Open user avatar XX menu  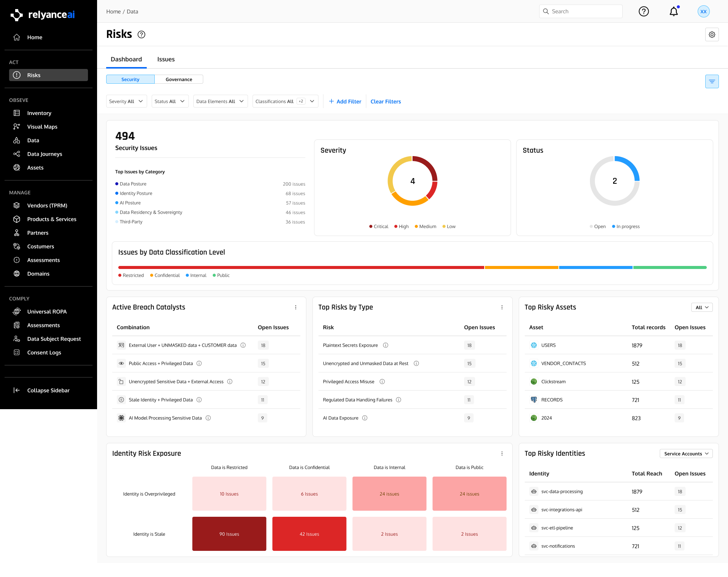point(703,11)
